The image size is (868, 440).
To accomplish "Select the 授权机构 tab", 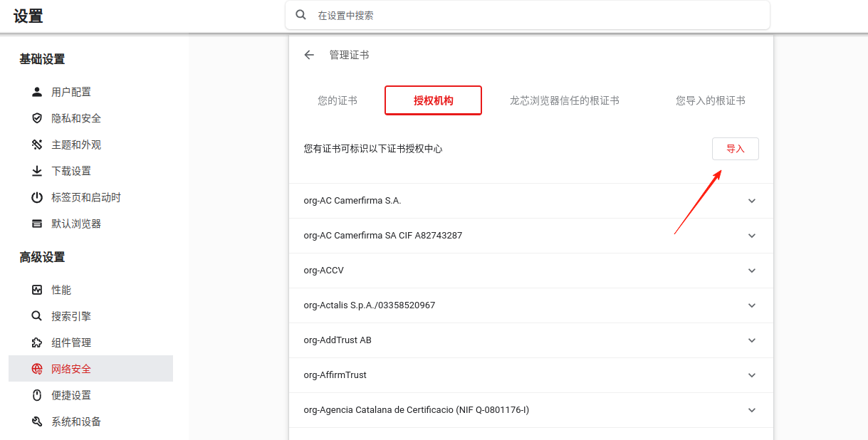I will pyautogui.click(x=434, y=100).
